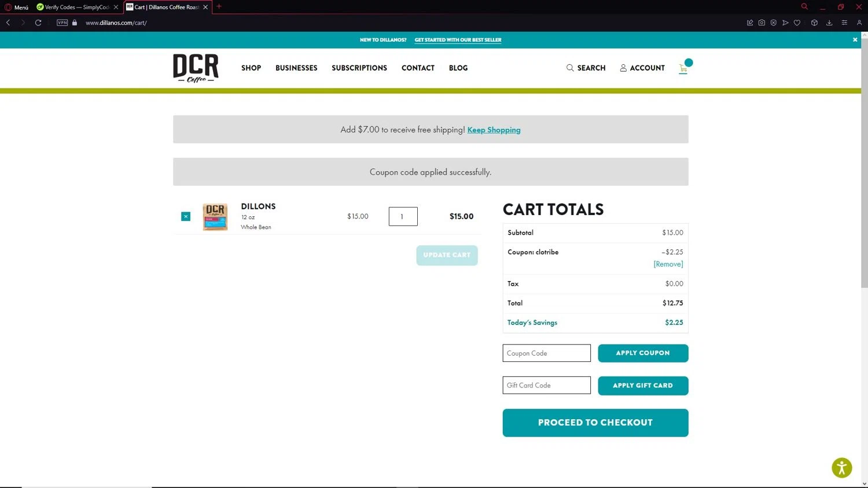The image size is (868, 488).
Task: Open the downloads icon
Action: coord(829,23)
